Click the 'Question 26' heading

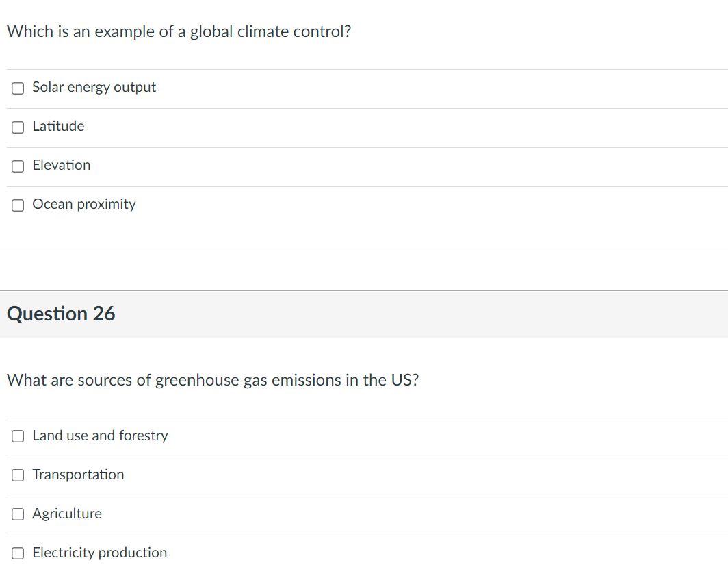tap(61, 314)
